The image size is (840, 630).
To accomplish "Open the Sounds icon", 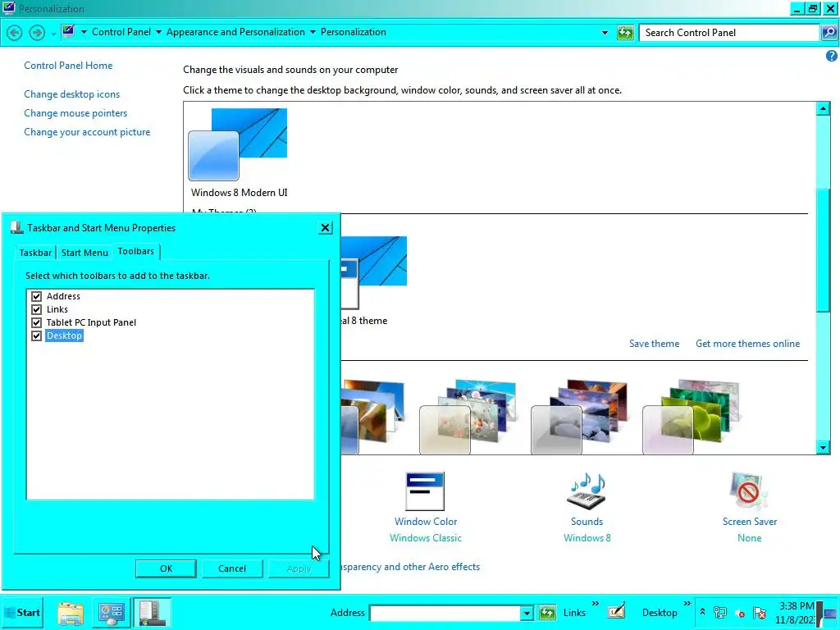I will (587, 491).
